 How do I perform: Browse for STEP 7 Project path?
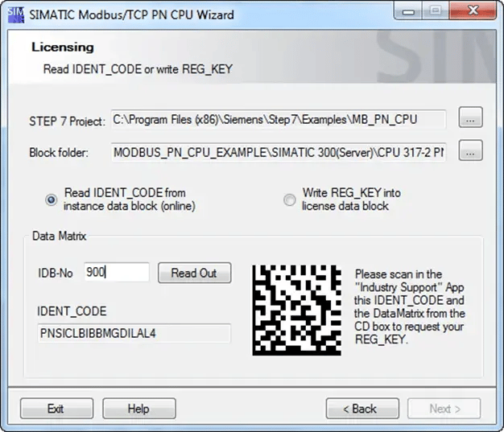tap(470, 117)
